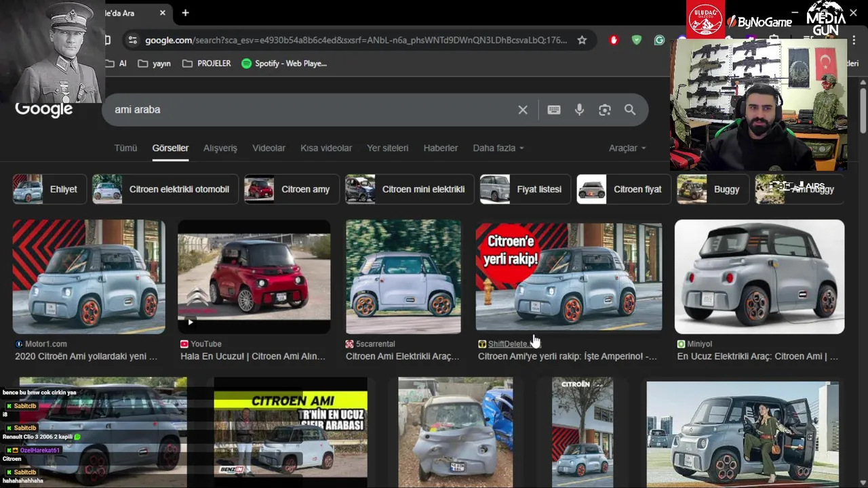Image resolution: width=868 pixels, height=488 pixels.
Task: Click '2020 Citroën Ami yollardaki yeni' title
Action: click(86, 356)
